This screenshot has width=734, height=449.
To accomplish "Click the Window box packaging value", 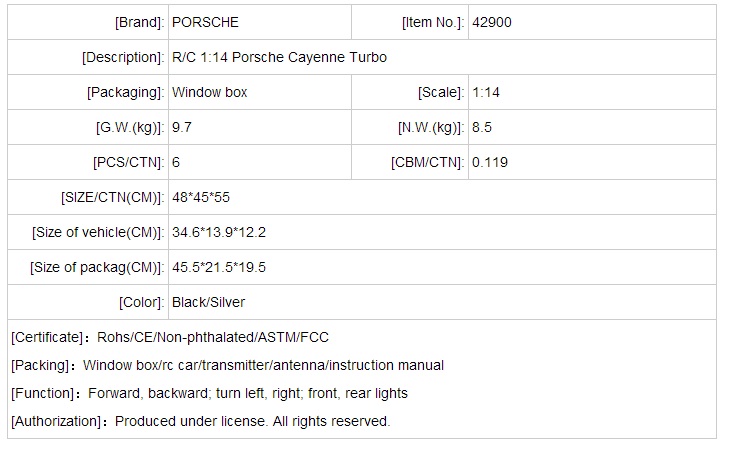I will point(209,92).
